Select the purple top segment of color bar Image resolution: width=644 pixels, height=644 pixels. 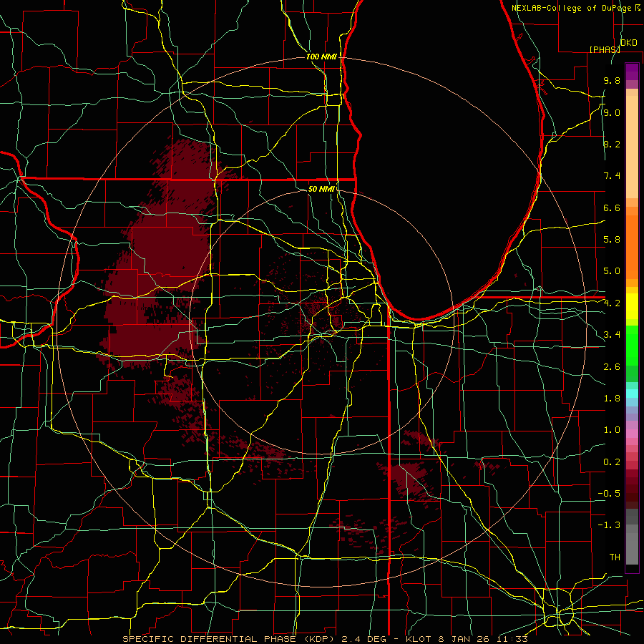(x=632, y=72)
